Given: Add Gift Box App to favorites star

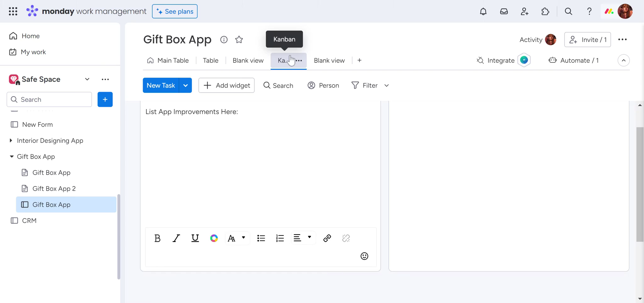Looking at the screenshot, I should pos(239,40).
